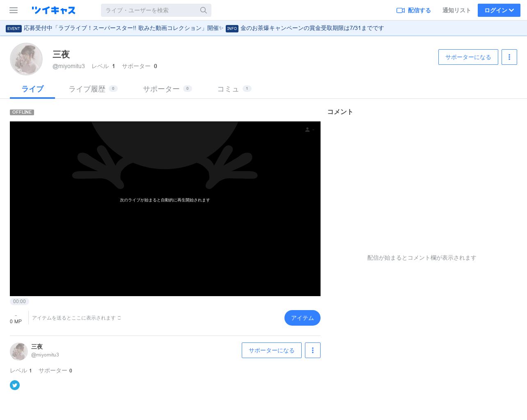Open more options in profile header
This screenshot has height=420, width=527.
[x=509, y=57]
